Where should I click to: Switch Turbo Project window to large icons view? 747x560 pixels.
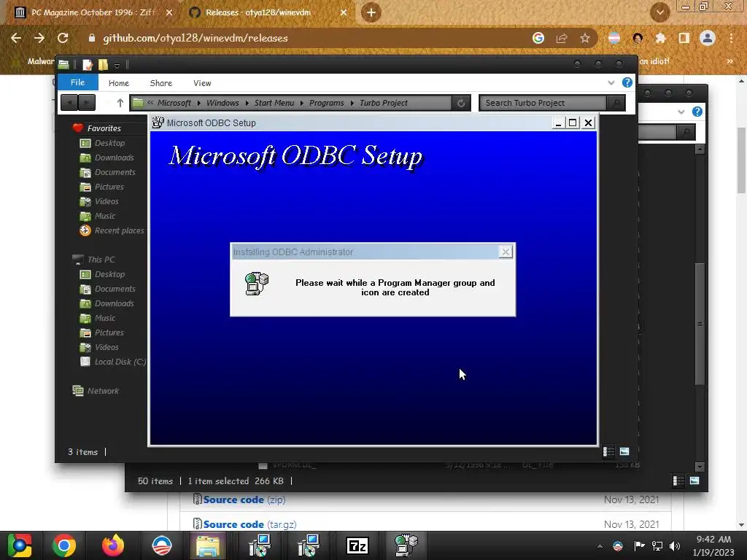624,451
